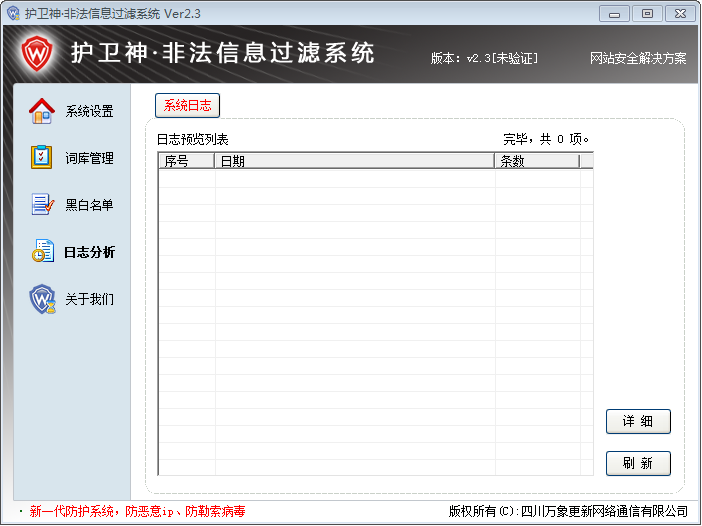This screenshot has height=526, width=702.
Task: Sort by the 日期 column header
Action: (x=355, y=161)
